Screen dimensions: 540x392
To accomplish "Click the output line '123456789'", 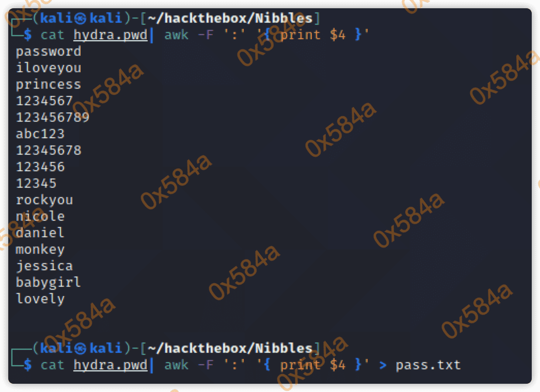I will [x=53, y=118].
